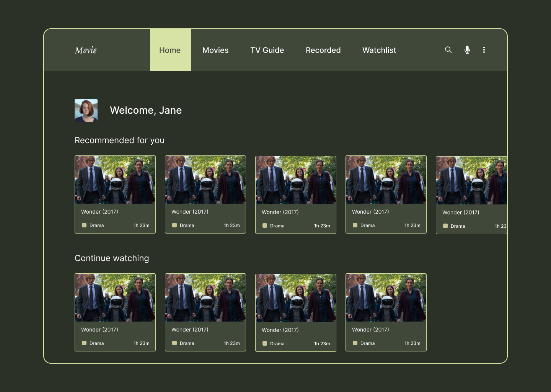
Task: Click the Continue watching heading
Action: coord(112,258)
